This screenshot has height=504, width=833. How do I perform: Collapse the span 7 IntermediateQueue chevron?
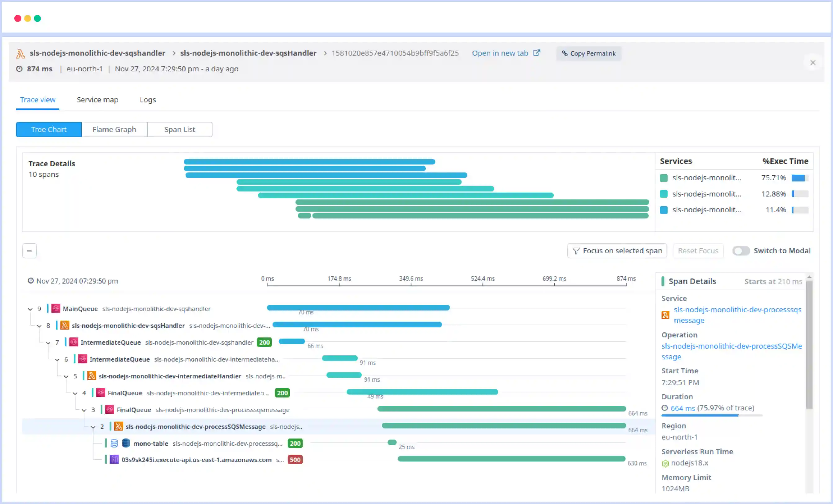pyautogui.click(x=48, y=343)
